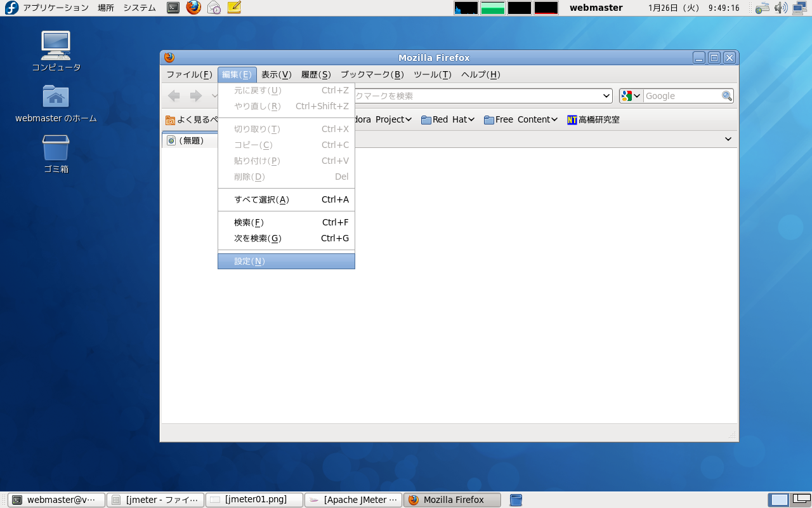Launch the terminal from top panel

point(173,8)
